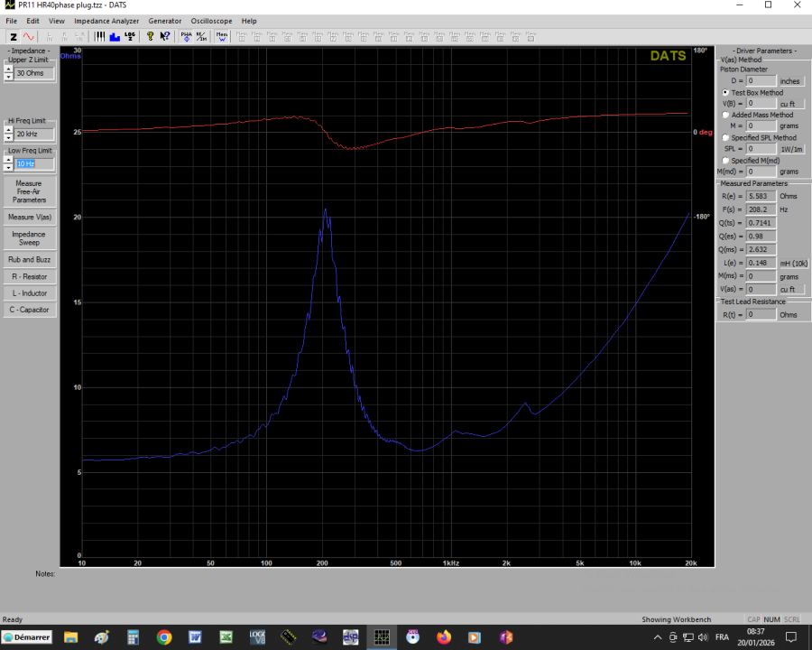Select the Mem W memory curve icon
The image size is (812, 650).
click(x=221, y=36)
